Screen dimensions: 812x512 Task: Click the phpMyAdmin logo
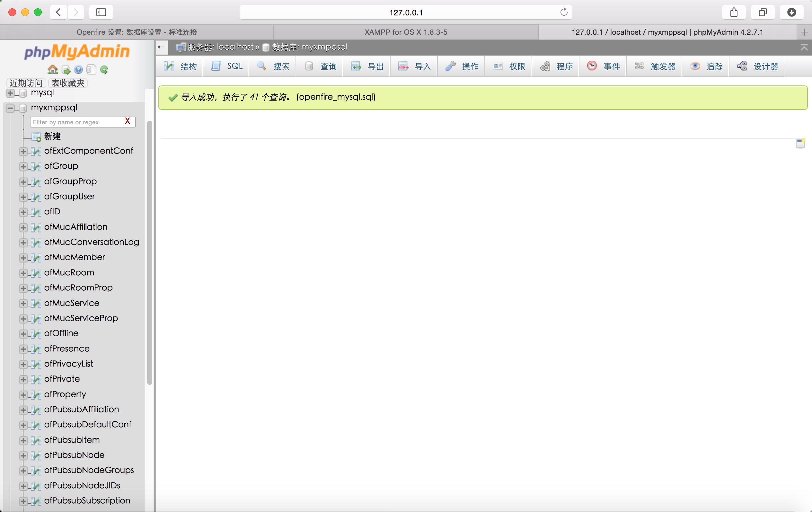pyautogui.click(x=77, y=52)
